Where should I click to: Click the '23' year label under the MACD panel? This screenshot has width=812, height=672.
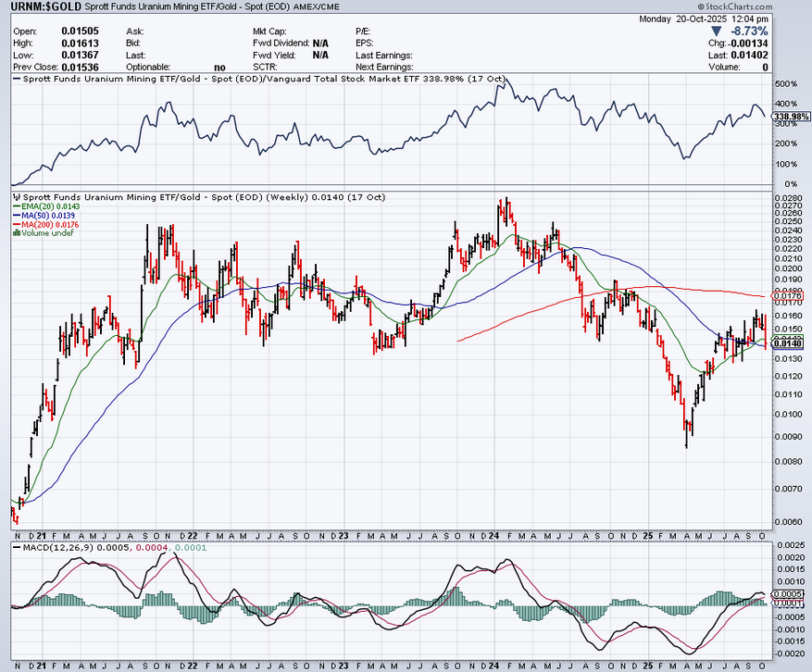point(344,666)
